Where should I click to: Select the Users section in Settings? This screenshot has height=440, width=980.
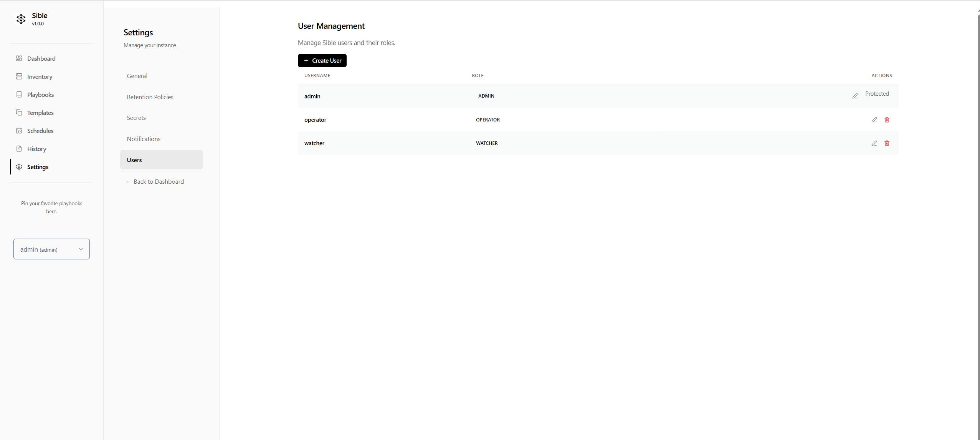[134, 159]
